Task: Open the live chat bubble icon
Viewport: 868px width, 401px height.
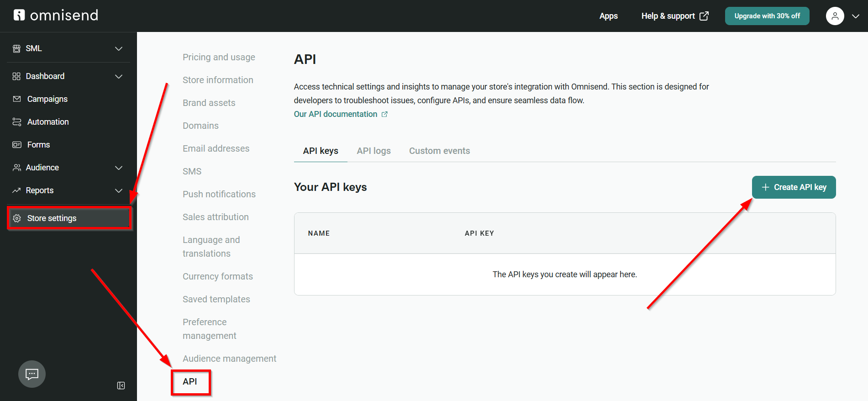Action: point(32,374)
